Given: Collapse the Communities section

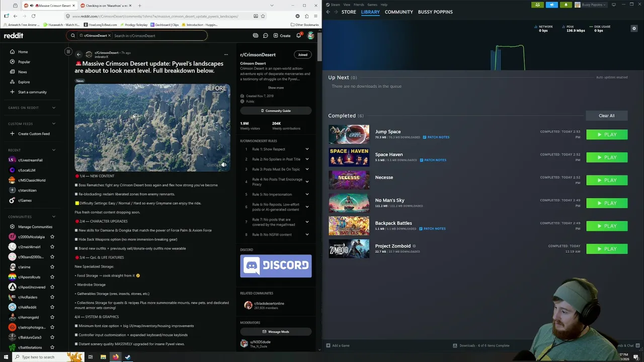Looking at the screenshot, I should tap(54, 217).
